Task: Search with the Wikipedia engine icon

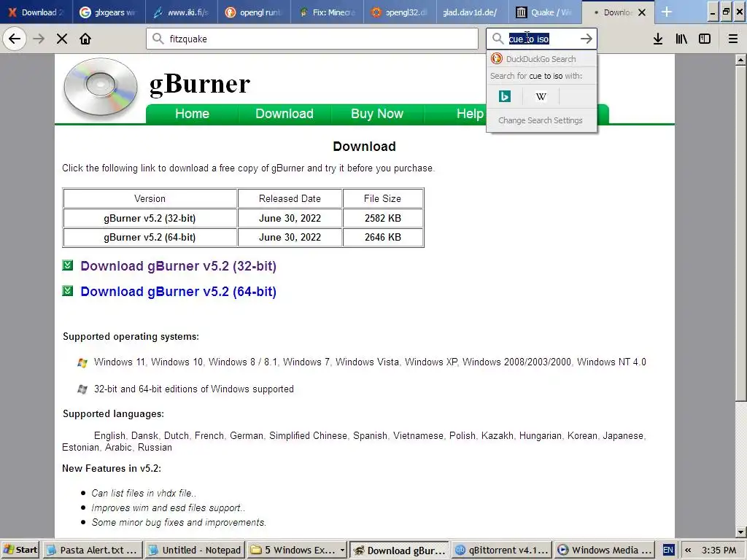Action: click(x=541, y=97)
